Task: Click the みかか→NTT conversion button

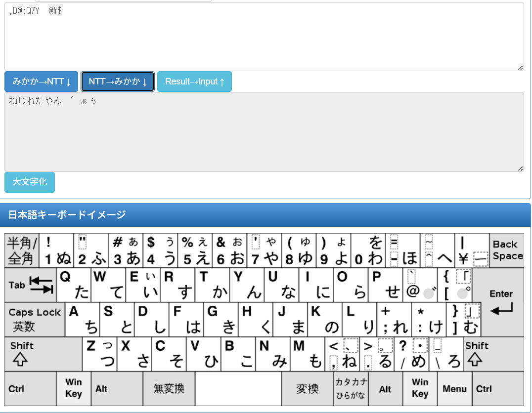Action: [x=42, y=82]
